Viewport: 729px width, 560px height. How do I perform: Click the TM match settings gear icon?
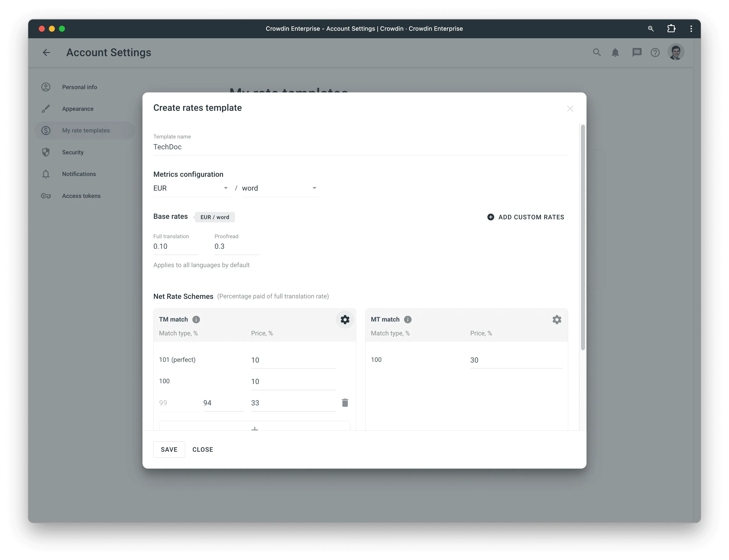tap(344, 320)
